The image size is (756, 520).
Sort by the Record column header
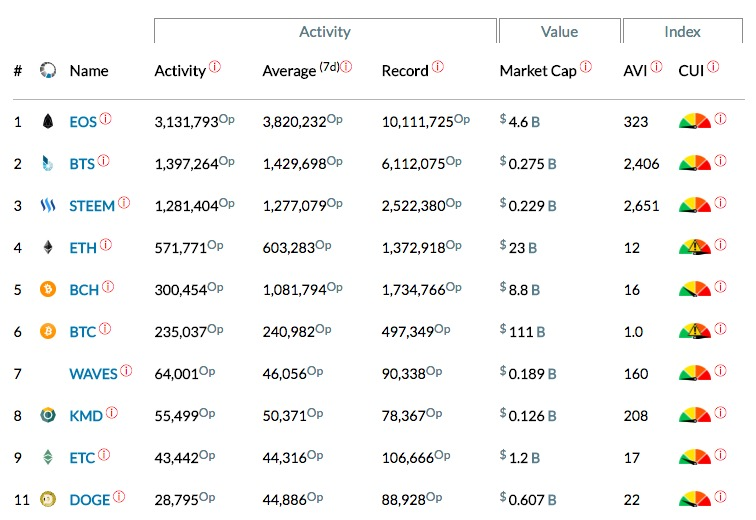(x=405, y=71)
